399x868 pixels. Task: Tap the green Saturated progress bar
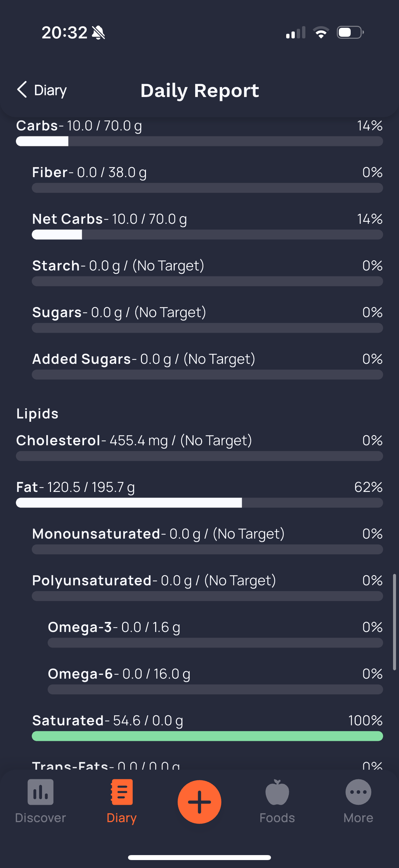pyautogui.click(x=207, y=736)
